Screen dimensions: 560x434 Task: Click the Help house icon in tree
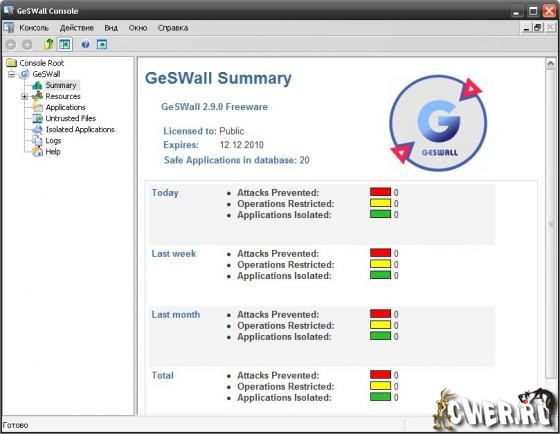(37, 152)
